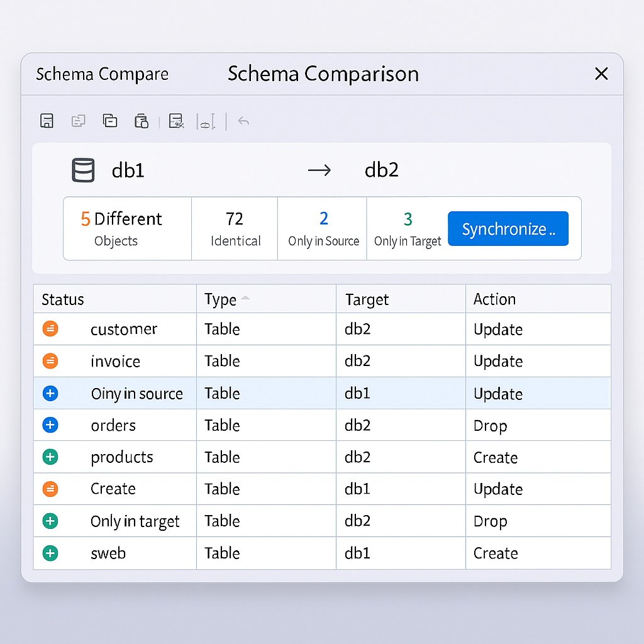The height and width of the screenshot is (644, 644).
Task: Click the Action column header
Action: point(494,299)
